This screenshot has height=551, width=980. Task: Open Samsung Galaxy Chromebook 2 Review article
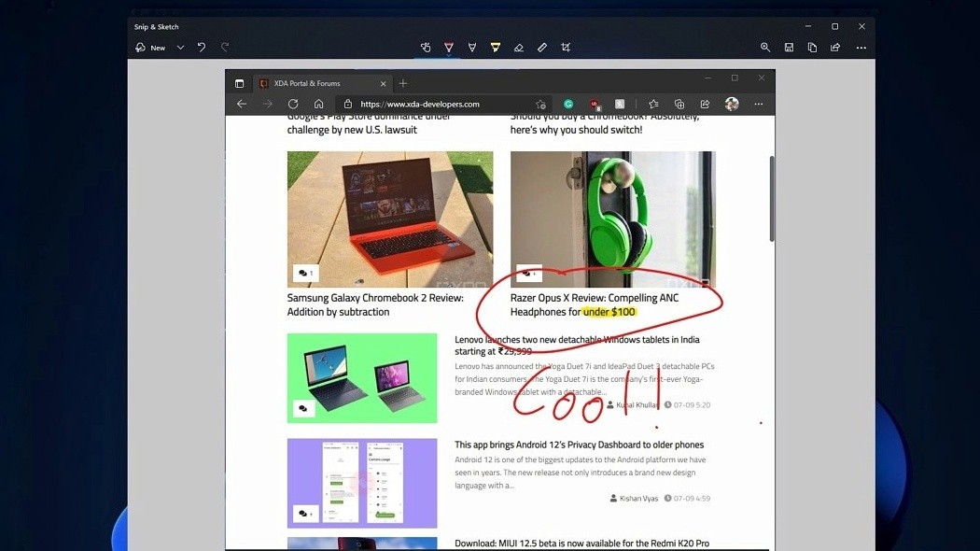click(x=375, y=304)
